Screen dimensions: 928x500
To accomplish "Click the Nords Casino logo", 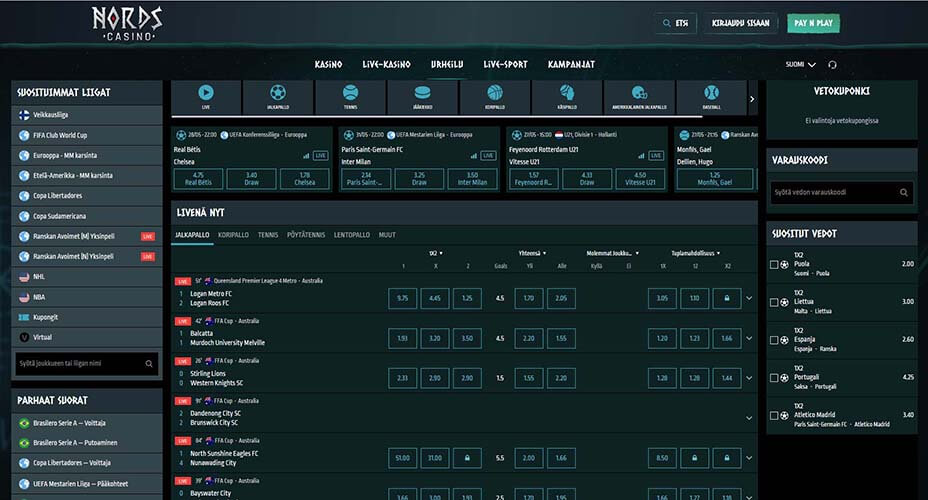I will coord(127,24).
